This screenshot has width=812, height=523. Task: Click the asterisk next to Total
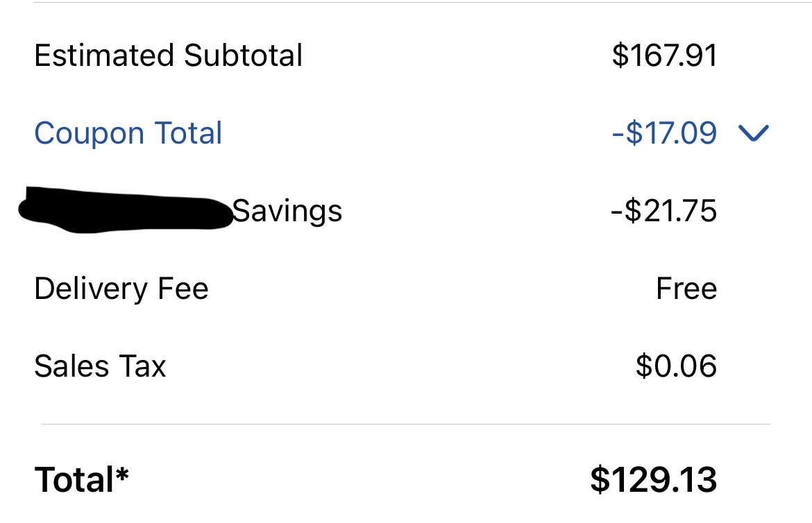[x=122, y=473]
